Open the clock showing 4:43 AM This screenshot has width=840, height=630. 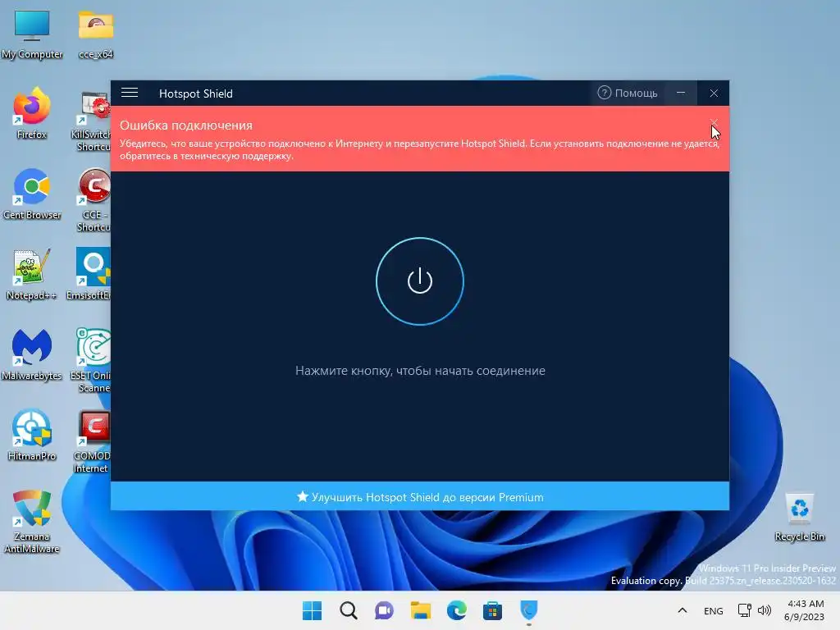coord(804,610)
